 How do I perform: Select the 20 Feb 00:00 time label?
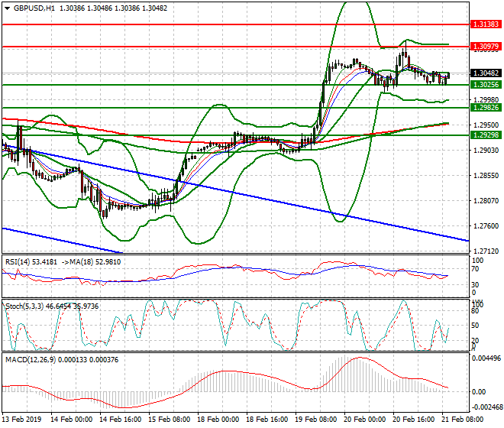click(365, 420)
